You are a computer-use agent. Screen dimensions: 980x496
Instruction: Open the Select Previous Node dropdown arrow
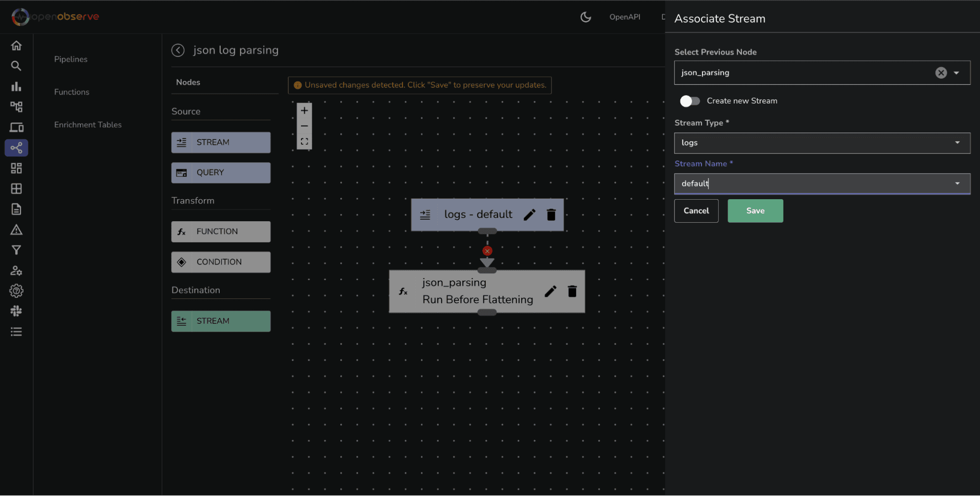click(x=955, y=73)
